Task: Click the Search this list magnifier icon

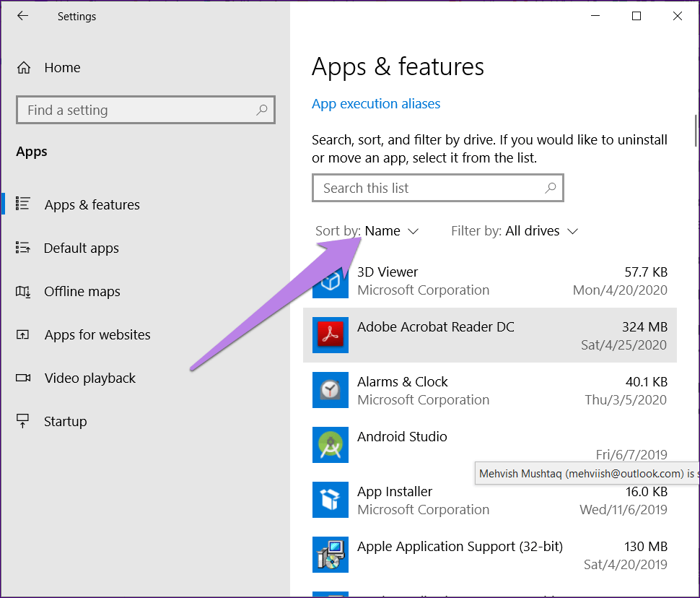Action: (551, 188)
